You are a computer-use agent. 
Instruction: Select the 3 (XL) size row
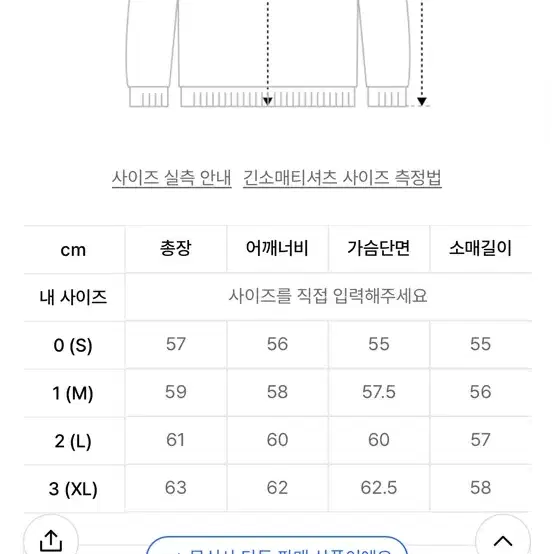click(278, 488)
